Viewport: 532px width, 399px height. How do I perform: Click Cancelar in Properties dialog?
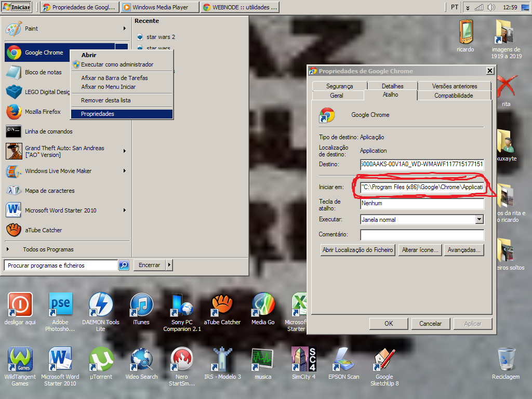pos(431,324)
